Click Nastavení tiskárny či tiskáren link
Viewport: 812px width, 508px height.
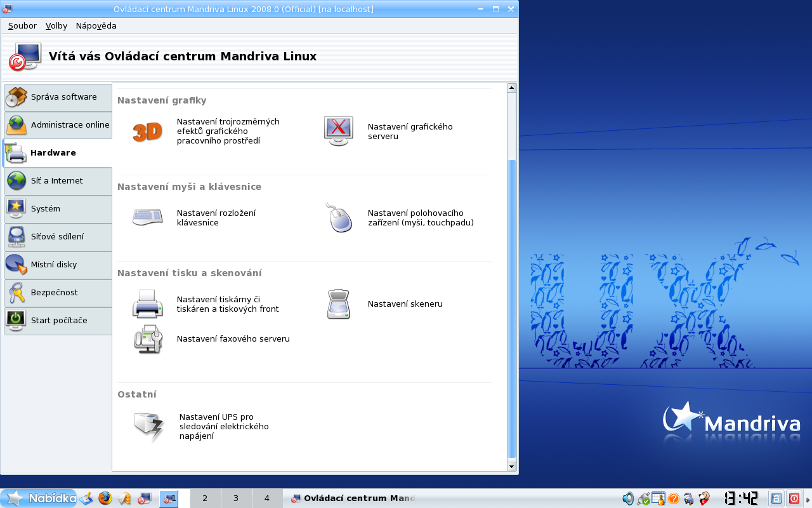228,304
